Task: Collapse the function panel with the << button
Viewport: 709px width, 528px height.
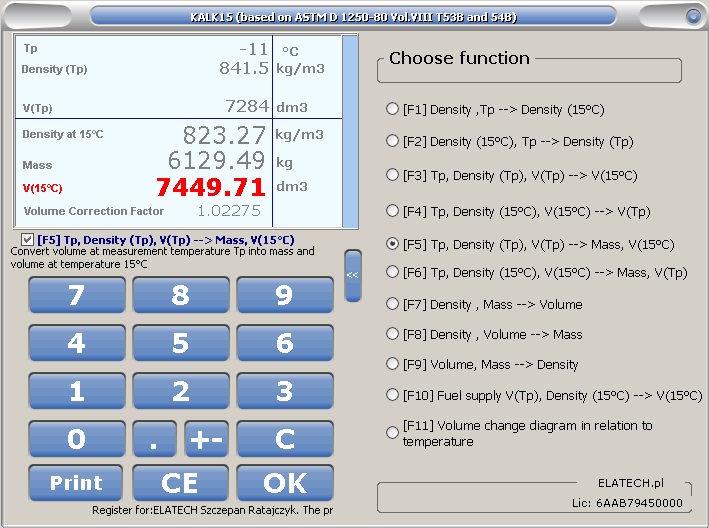Action: [353, 275]
